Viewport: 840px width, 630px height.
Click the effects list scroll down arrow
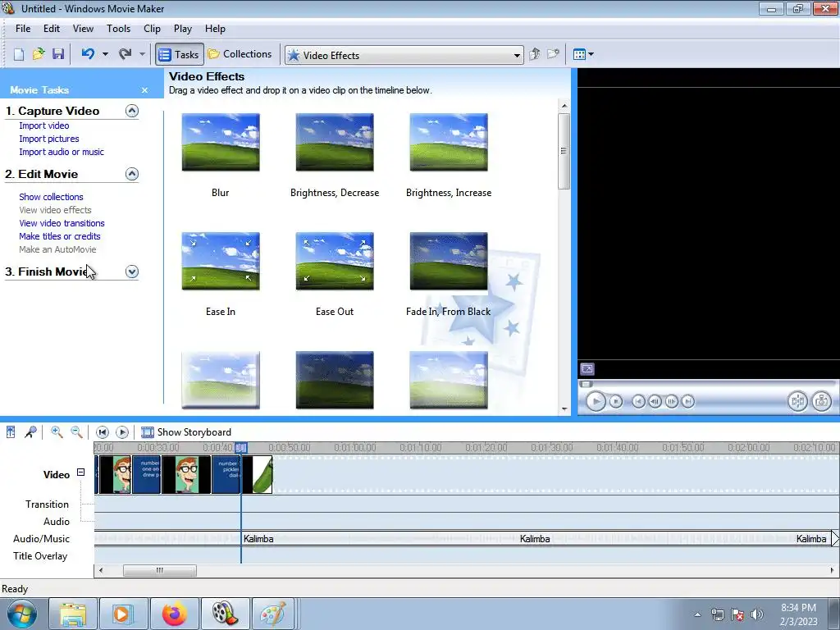pyautogui.click(x=564, y=409)
